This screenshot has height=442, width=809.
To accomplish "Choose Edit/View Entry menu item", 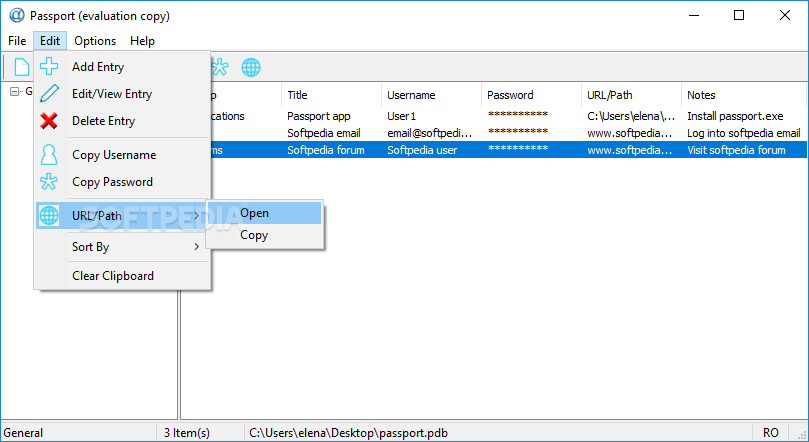I will (123, 94).
